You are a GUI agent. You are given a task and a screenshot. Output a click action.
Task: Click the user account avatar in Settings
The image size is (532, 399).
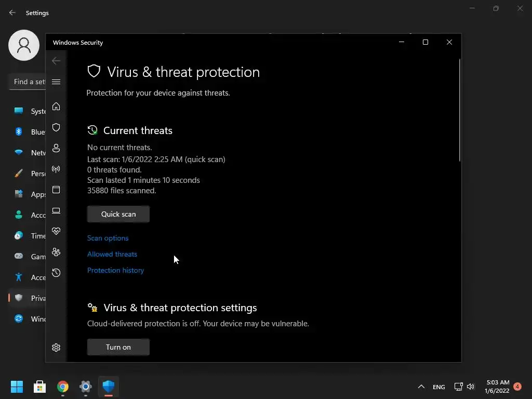tap(24, 45)
